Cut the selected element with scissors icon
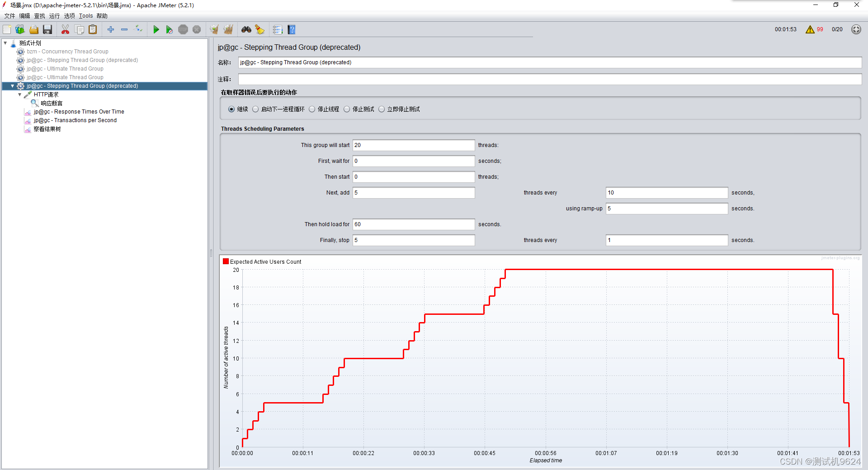The width and height of the screenshot is (868, 470). pyautogui.click(x=66, y=29)
